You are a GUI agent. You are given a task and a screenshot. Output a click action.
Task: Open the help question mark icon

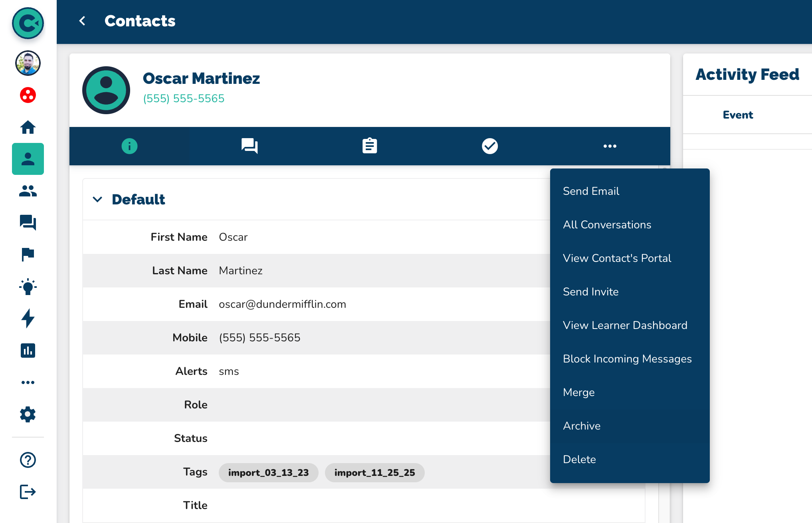coord(28,460)
